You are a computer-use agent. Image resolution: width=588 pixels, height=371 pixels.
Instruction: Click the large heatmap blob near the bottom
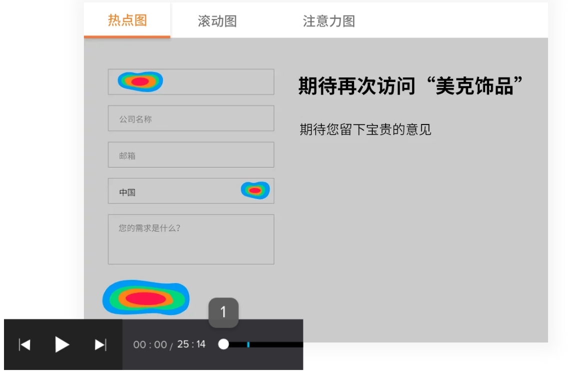pos(145,298)
